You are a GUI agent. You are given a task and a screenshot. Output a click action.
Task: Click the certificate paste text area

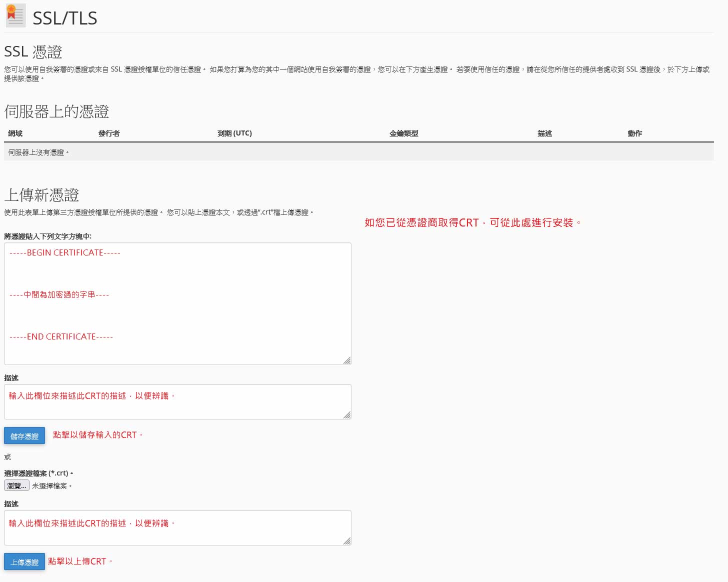coord(177,304)
